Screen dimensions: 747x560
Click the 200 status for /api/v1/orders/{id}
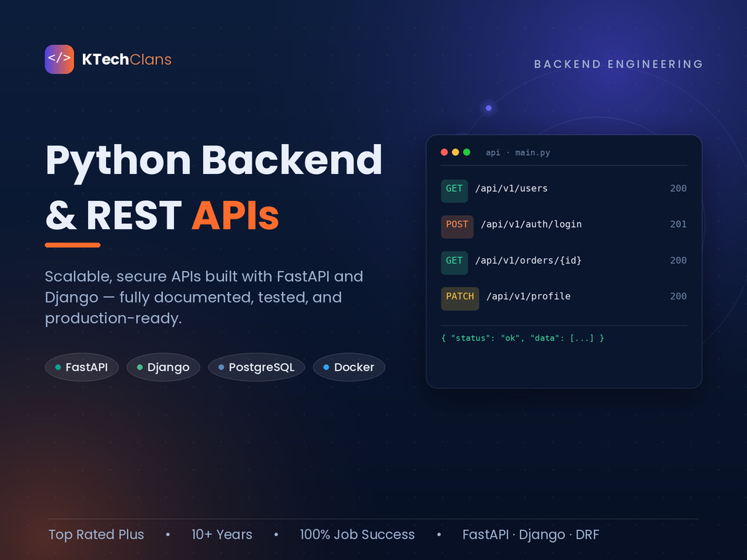(x=678, y=261)
